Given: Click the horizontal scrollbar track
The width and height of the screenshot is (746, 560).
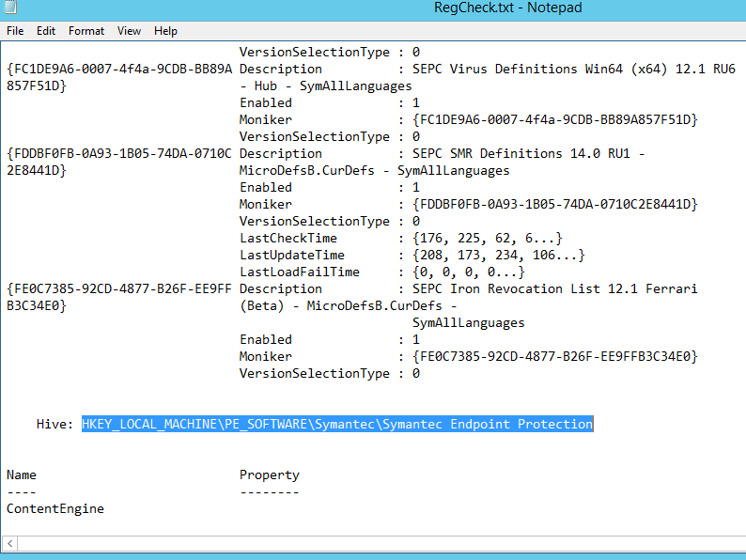Looking at the screenshot, I should (x=376, y=543).
